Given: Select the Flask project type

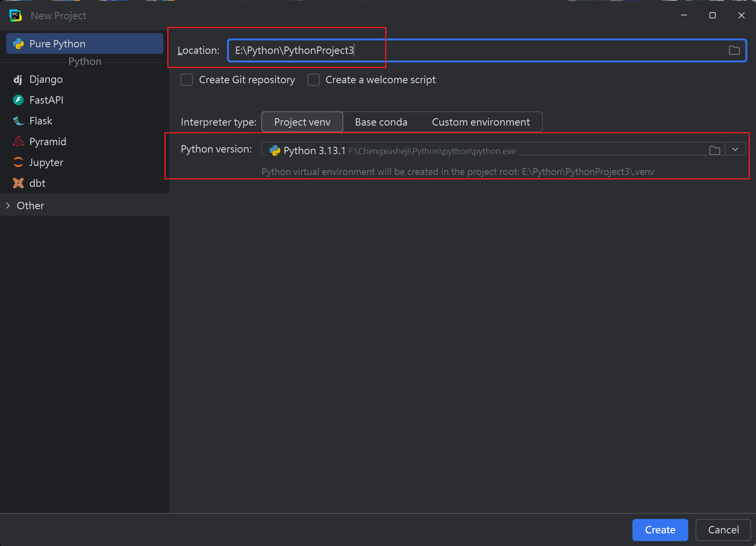Looking at the screenshot, I should pos(84,121).
